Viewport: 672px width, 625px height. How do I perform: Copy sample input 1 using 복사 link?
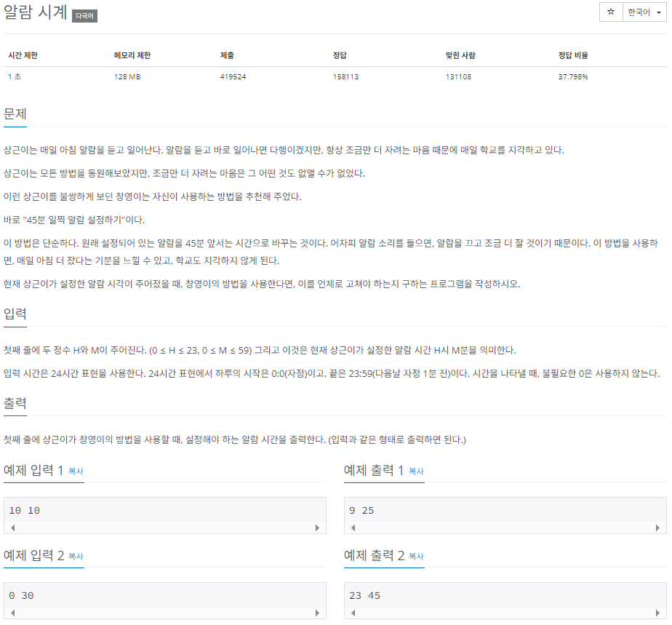click(x=76, y=471)
